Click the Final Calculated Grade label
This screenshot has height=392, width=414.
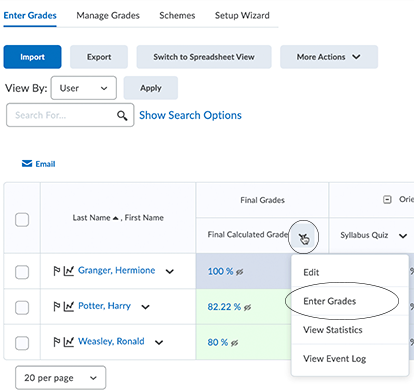tap(248, 235)
